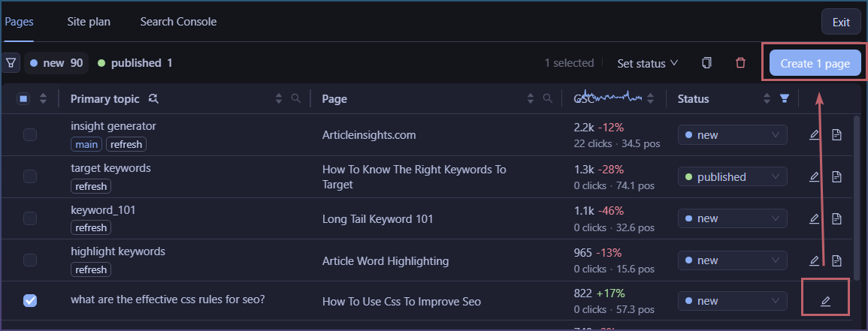Edit the target keywords row
This screenshot has height=331, width=868.
coord(814,177)
